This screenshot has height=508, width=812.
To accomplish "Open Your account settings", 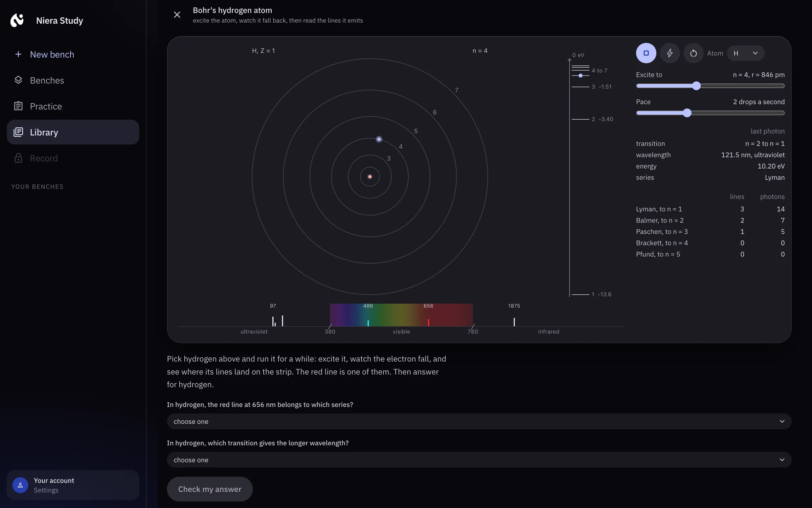I will point(73,485).
